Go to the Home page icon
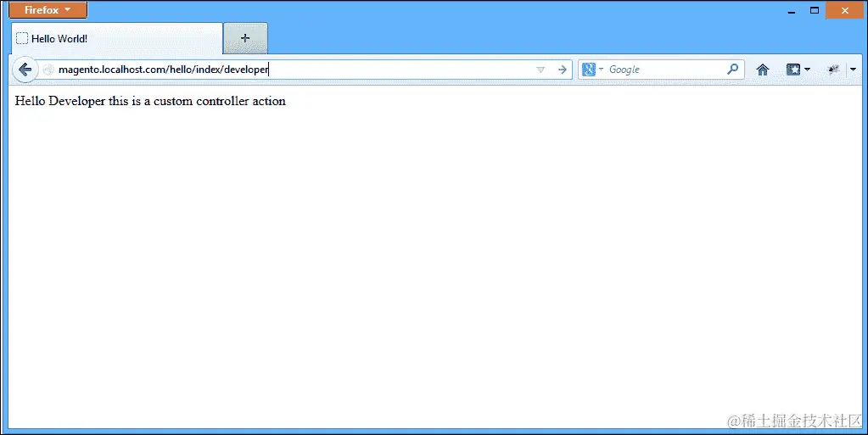The image size is (868, 435). click(763, 70)
